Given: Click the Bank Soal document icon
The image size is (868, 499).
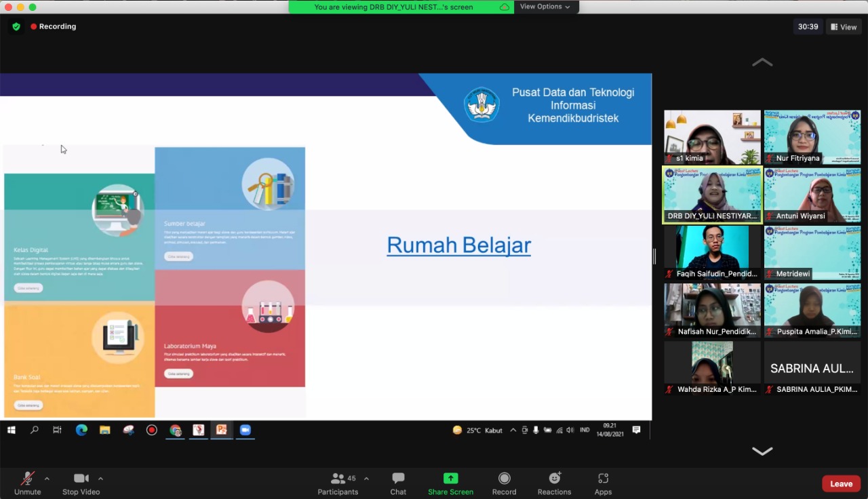Looking at the screenshot, I should click(x=118, y=338).
